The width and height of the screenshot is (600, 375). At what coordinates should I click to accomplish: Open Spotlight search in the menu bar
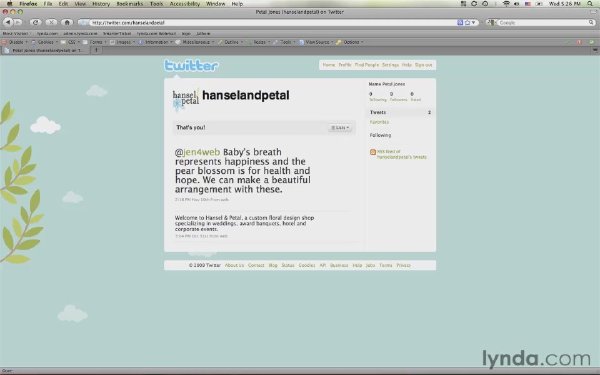point(591,3)
